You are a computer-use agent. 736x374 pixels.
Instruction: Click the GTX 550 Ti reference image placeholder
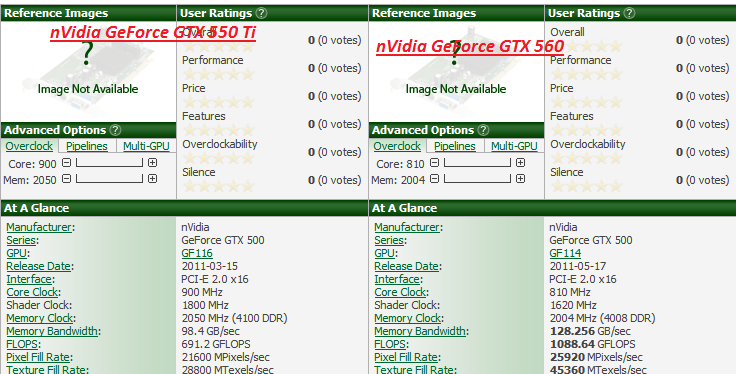click(88, 71)
